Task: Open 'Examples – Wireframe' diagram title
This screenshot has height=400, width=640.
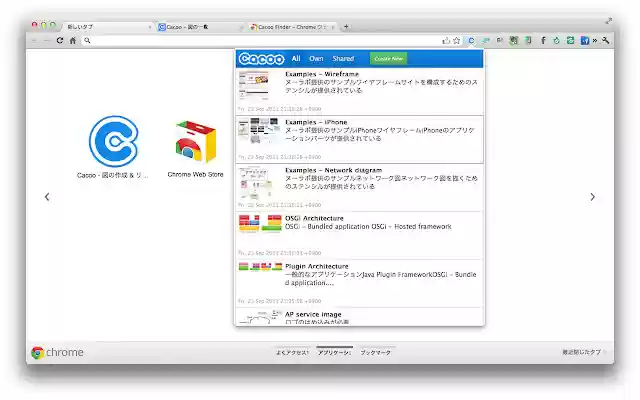Action: click(x=322, y=74)
